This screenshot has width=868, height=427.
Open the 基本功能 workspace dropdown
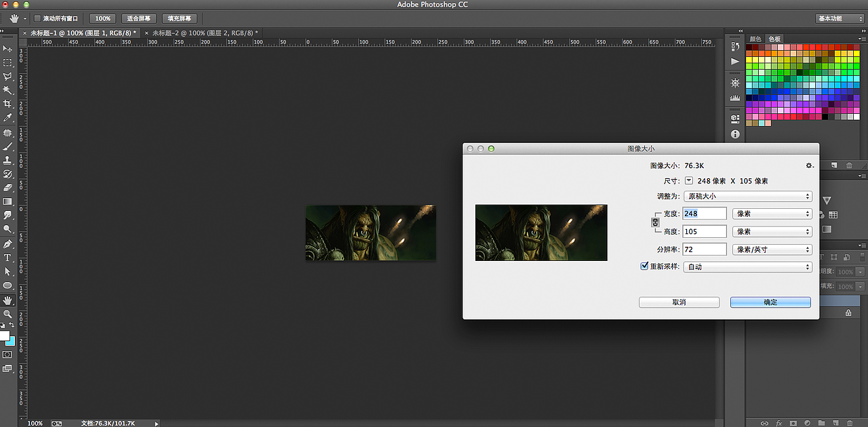click(x=840, y=18)
